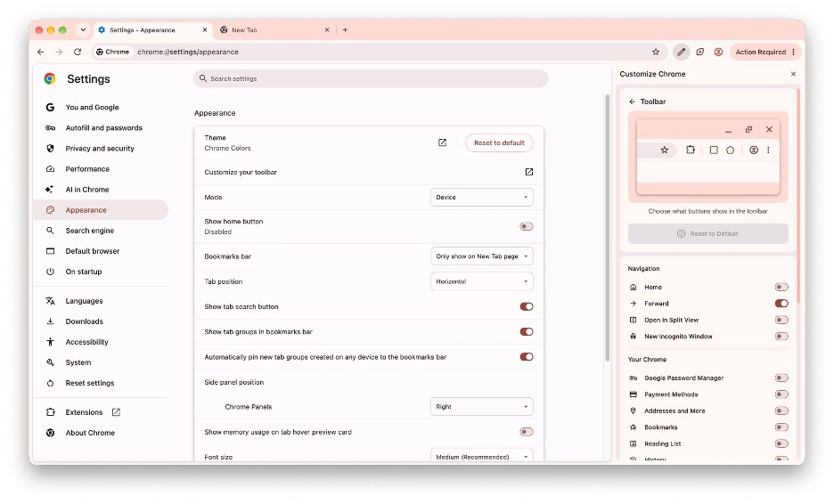
Task: Open theme external link icon
Action: [442, 142]
